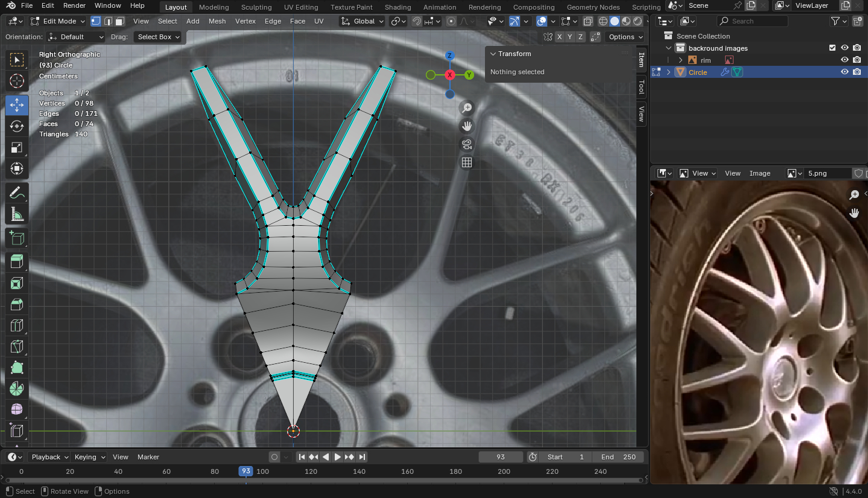Click the green Y axis gizmo ball
868x498 pixels.
(x=469, y=75)
